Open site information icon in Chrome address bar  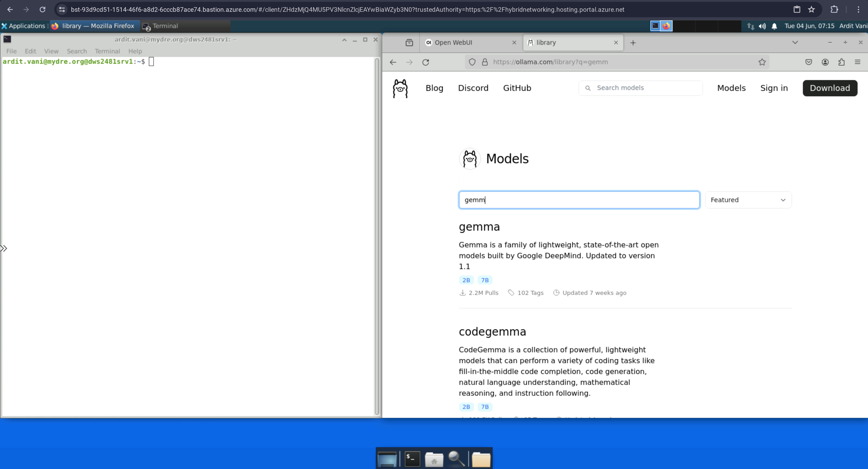[x=62, y=9]
